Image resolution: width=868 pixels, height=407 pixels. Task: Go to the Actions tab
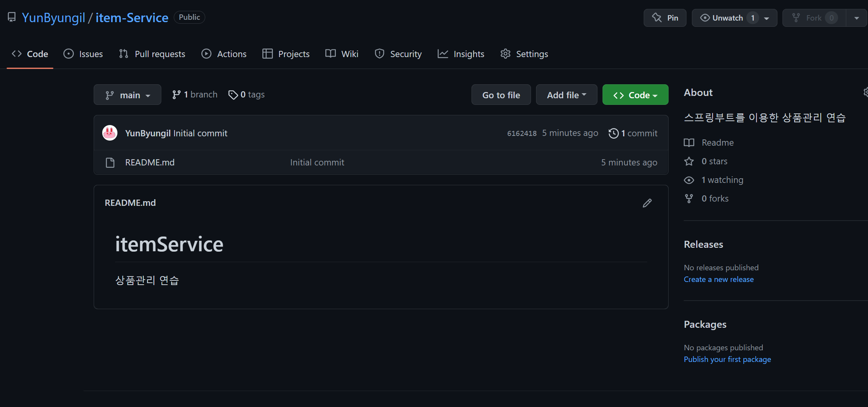point(224,54)
